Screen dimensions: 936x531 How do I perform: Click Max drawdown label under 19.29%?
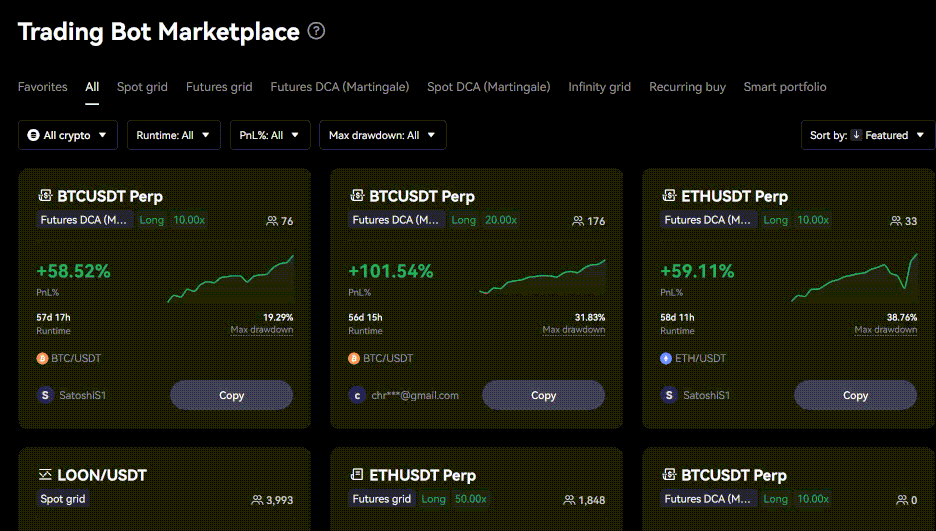pos(261,330)
